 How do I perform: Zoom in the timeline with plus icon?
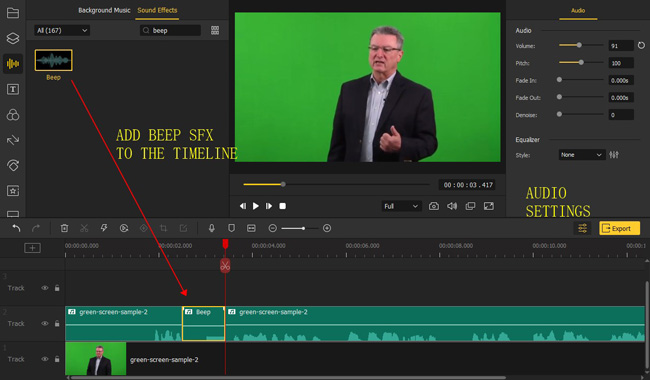click(327, 228)
